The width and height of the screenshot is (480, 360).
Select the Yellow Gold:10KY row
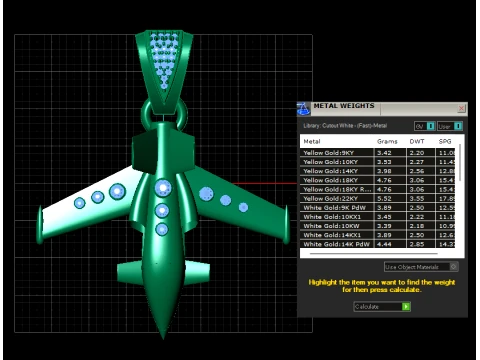(378, 162)
